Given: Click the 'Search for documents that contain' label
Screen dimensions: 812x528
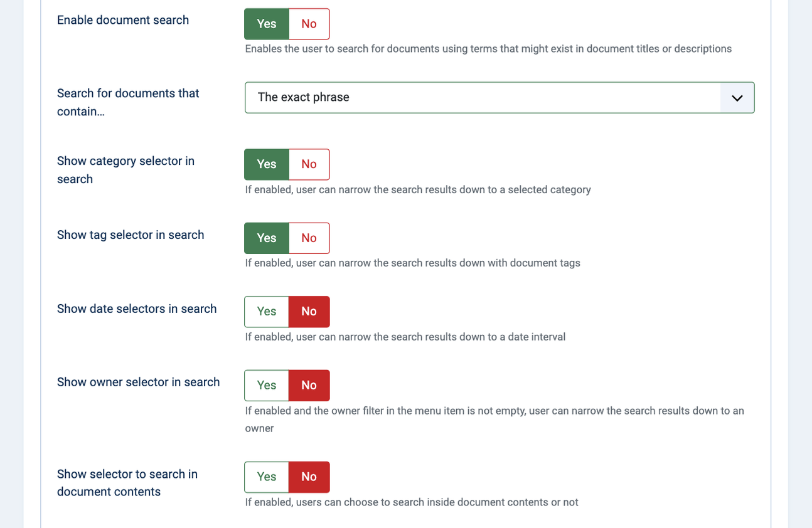Looking at the screenshot, I should (x=128, y=102).
